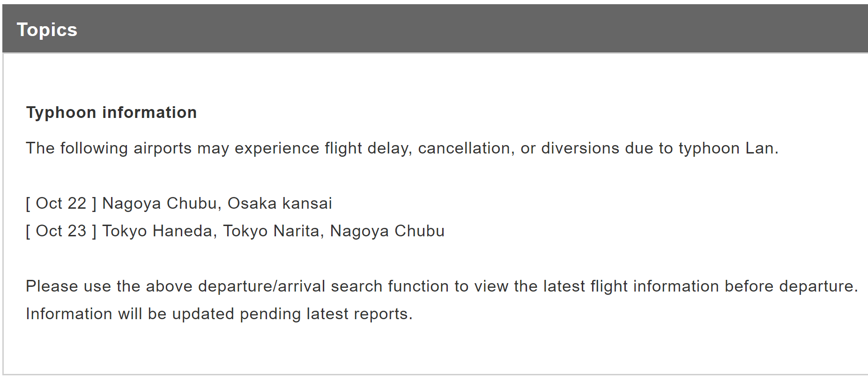Click the 'Information will be updated' line
The height and width of the screenshot is (380, 868).
pyautogui.click(x=219, y=314)
